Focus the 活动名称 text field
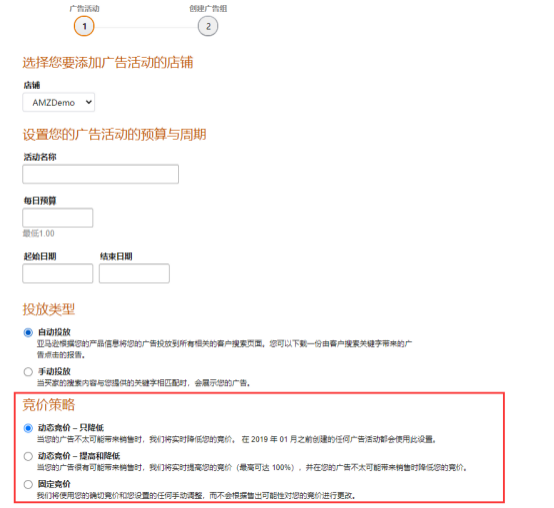 100,174
